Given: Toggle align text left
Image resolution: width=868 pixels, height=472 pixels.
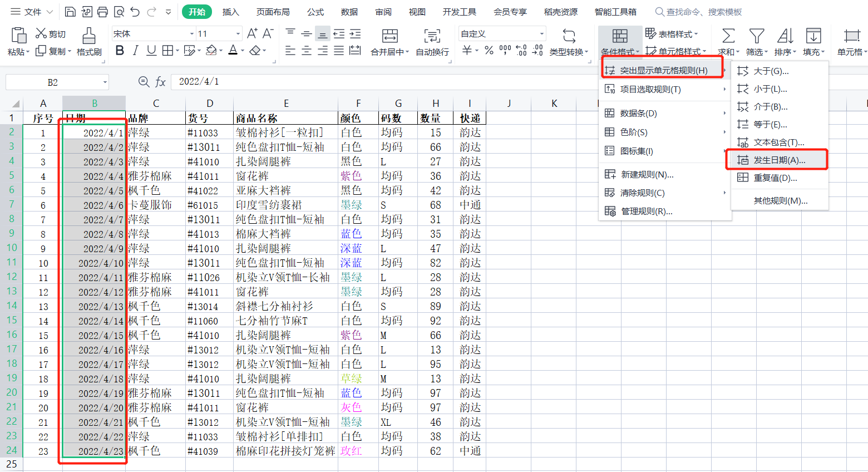Looking at the screenshot, I should (x=290, y=51).
